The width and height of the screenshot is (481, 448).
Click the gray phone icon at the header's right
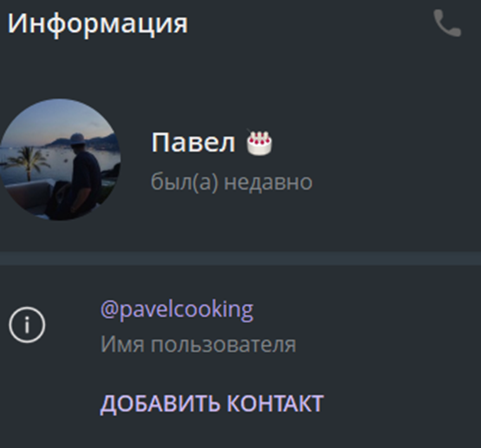coord(447,23)
